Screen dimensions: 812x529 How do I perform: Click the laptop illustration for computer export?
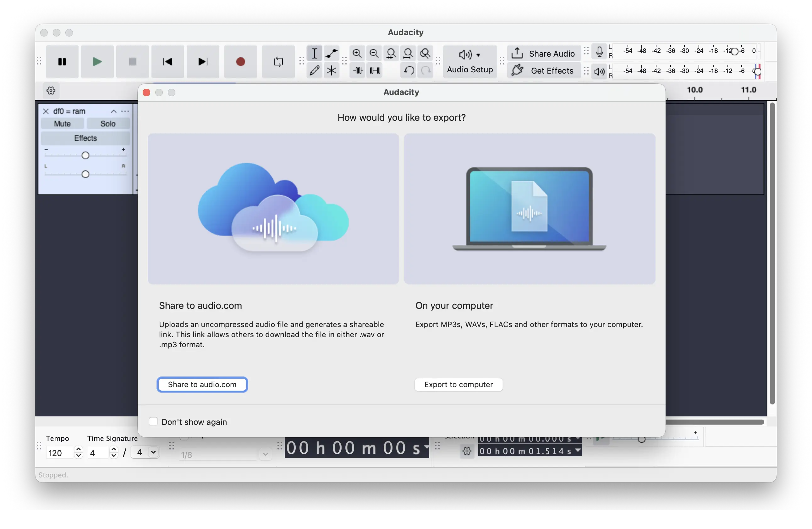[529, 209]
